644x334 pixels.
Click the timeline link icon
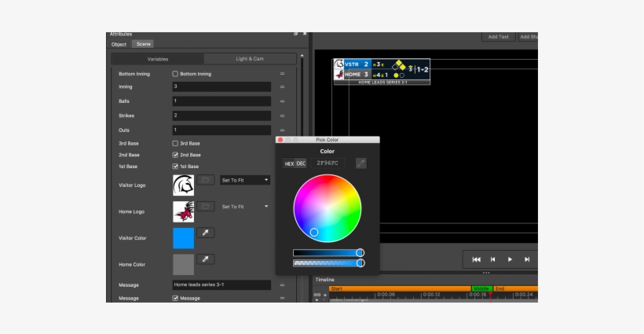click(x=317, y=295)
